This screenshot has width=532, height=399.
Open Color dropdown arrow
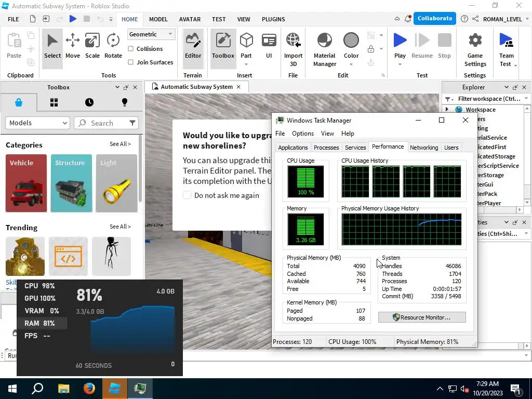point(351,64)
